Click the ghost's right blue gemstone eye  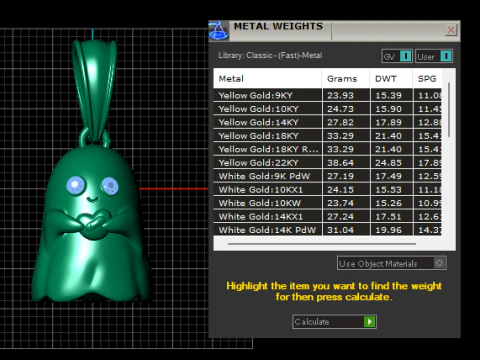coord(110,185)
